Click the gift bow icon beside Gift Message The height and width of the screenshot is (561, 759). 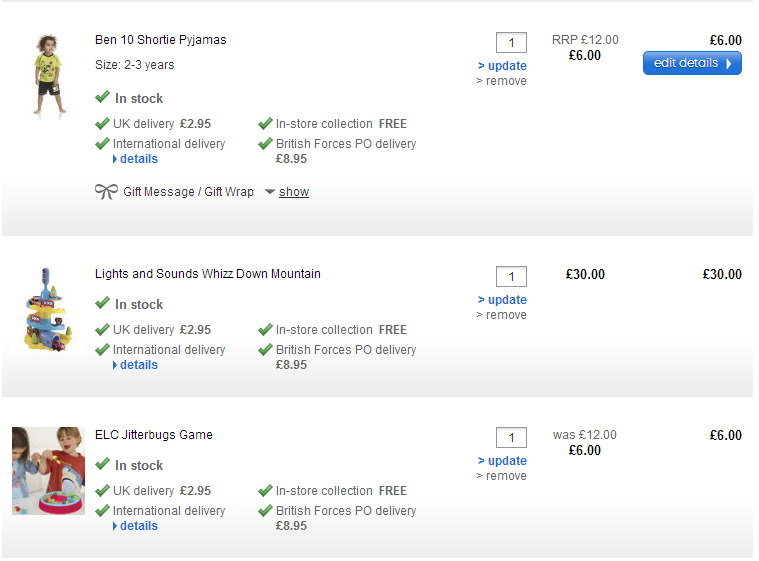tap(106, 191)
